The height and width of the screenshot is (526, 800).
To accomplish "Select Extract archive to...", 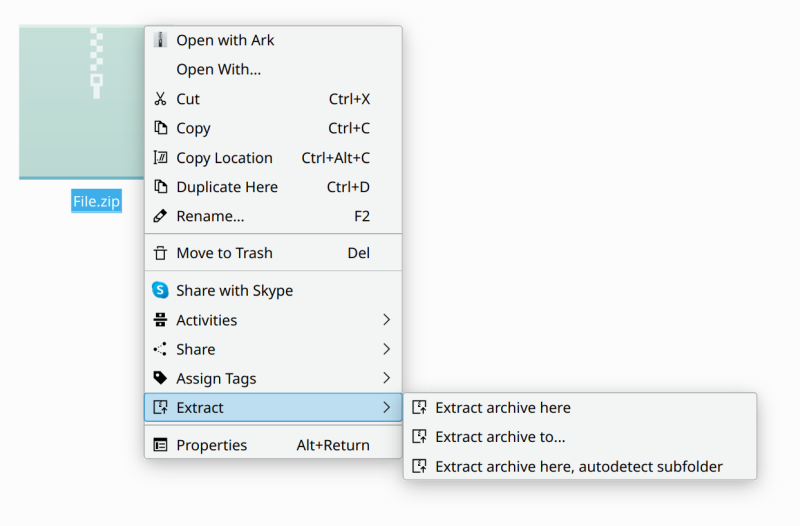I will click(x=500, y=436).
